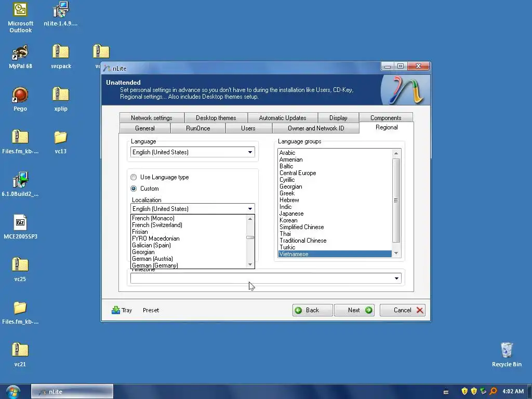Choose German (Austria) in localization list
Screen dimensions: 532x399
[x=188, y=259]
